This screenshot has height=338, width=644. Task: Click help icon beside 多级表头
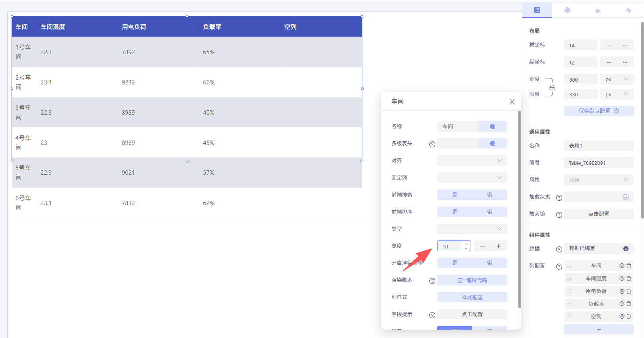click(432, 144)
